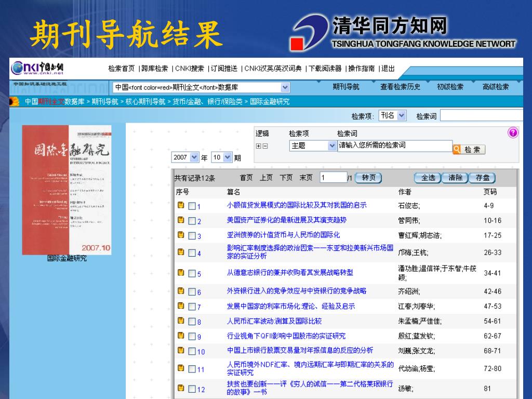Tick checkbox for record 8
The width and height of the screenshot is (532, 399).
(192, 322)
